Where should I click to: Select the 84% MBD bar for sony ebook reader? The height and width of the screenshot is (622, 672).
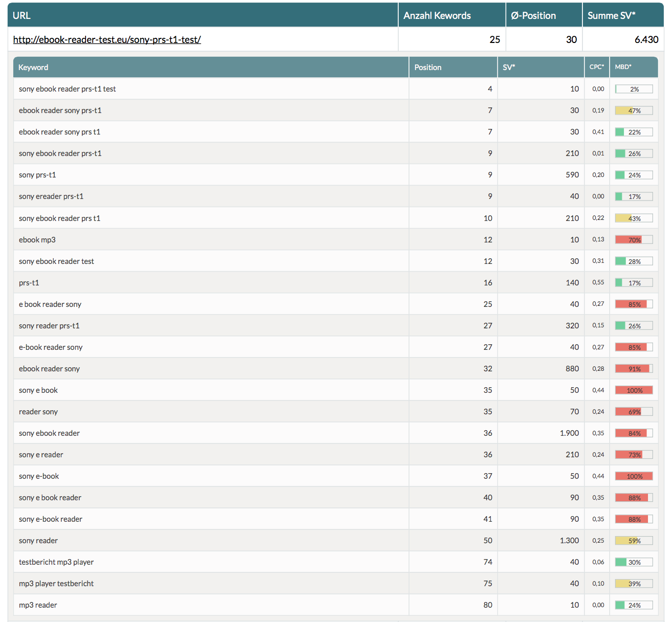click(x=634, y=433)
